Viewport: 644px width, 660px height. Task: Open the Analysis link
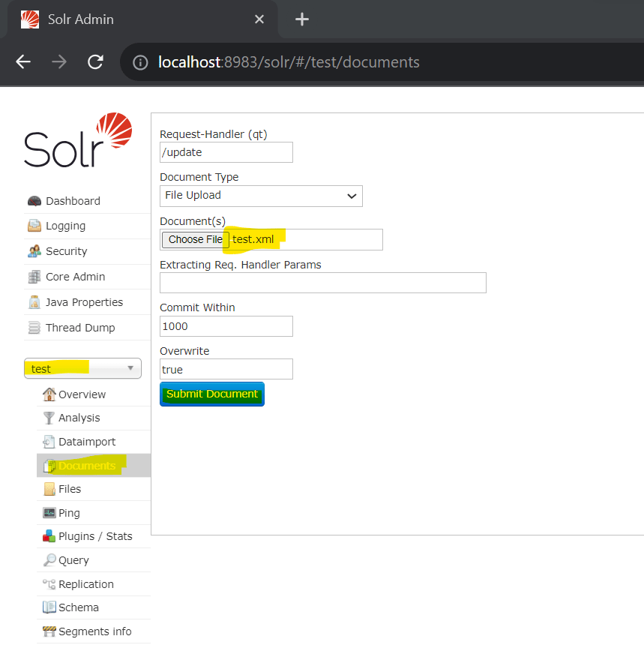[x=79, y=418]
